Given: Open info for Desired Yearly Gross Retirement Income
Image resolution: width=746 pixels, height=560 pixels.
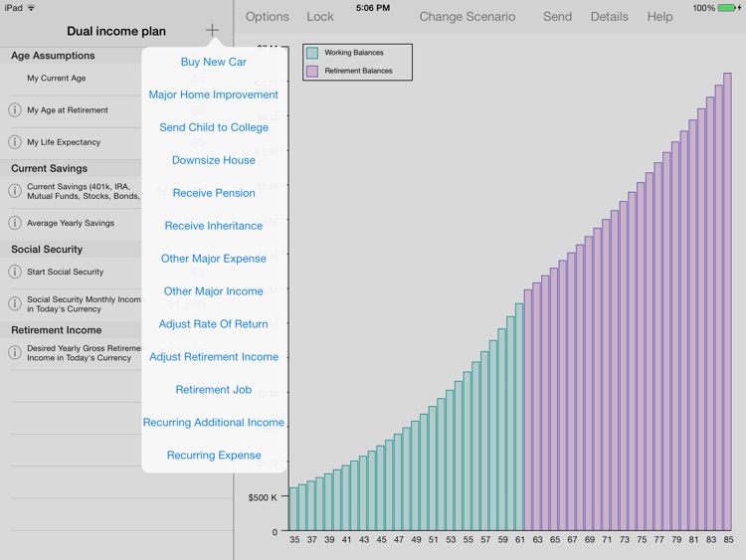Looking at the screenshot, I should 15,352.
